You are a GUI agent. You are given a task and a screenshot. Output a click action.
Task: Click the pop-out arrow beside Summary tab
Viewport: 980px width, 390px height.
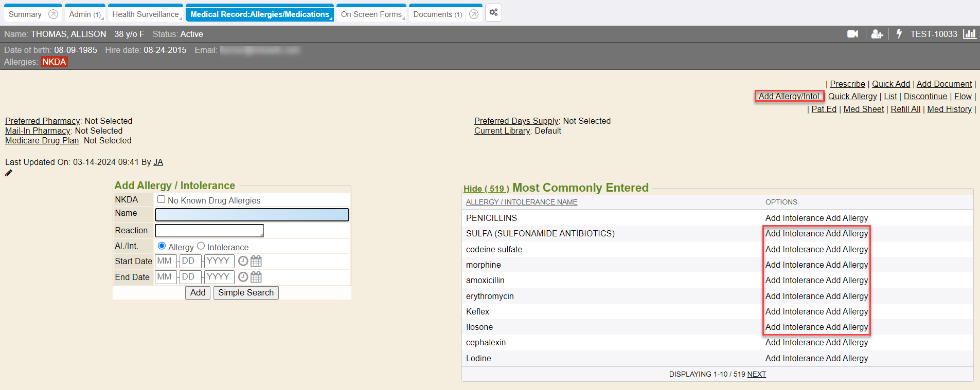pos(53,14)
